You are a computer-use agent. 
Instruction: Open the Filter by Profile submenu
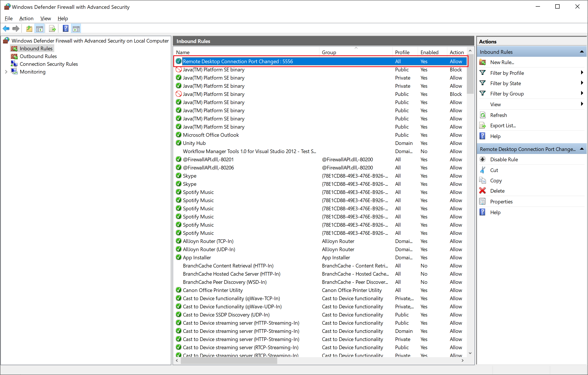pyautogui.click(x=507, y=73)
